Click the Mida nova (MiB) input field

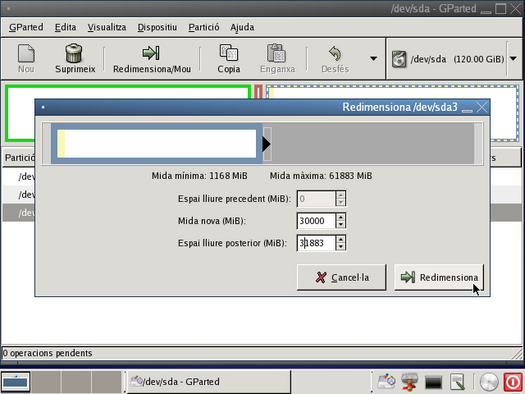(x=316, y=221)
